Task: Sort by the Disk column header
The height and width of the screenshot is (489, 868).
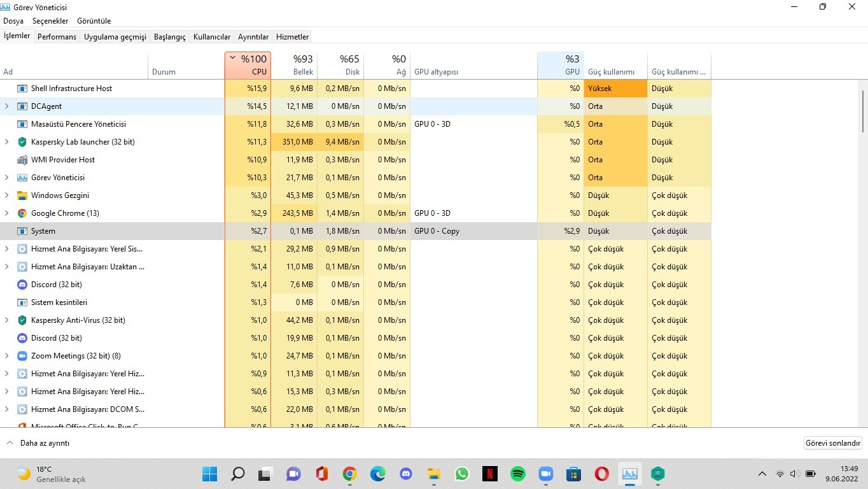Action: pyautogui.click(x=340, y=66)
